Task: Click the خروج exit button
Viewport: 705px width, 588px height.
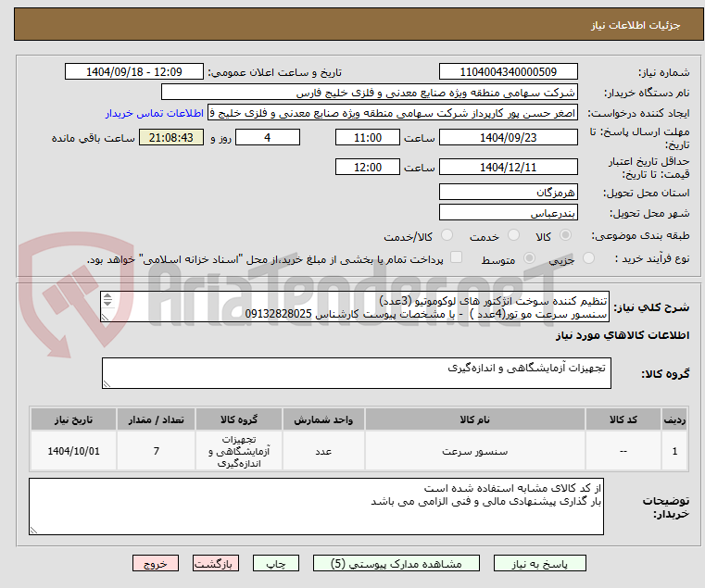Action: (155, 563)
